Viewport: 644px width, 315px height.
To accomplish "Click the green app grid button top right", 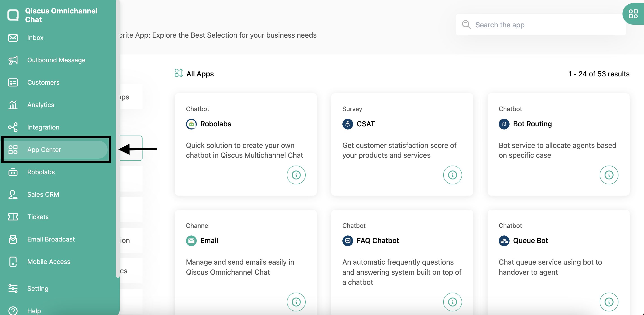I will pyautogui.click(x=633, y=14).
